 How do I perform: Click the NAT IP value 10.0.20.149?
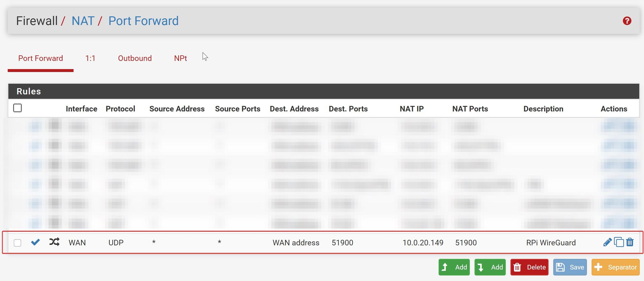click(423, 243)
